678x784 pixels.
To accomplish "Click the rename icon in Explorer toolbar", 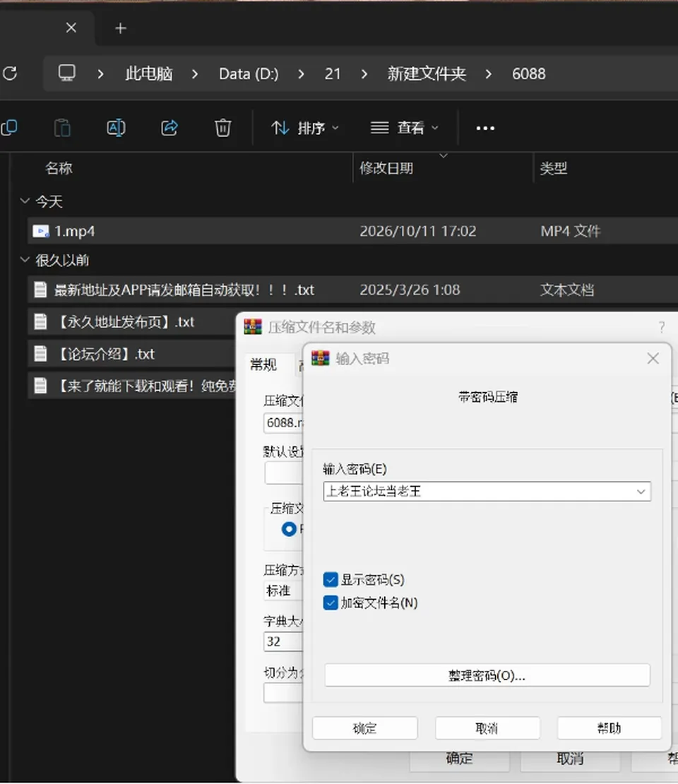I will (116, 128).
